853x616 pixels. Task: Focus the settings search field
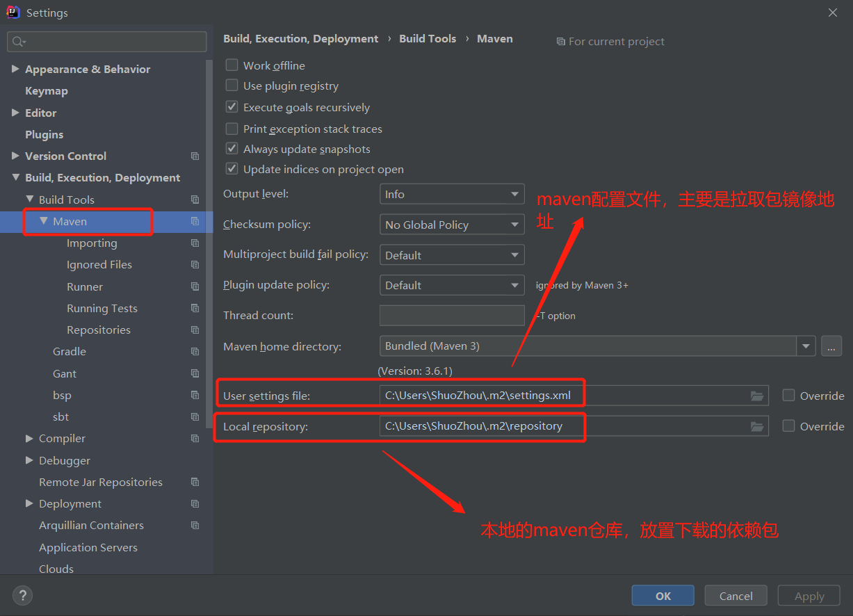[107, 42]
